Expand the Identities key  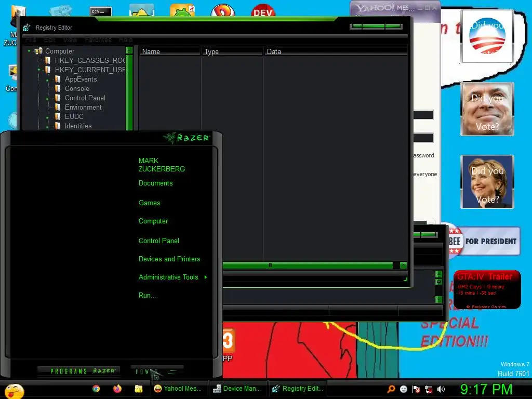pyautogui.click(x=47, y=127)
